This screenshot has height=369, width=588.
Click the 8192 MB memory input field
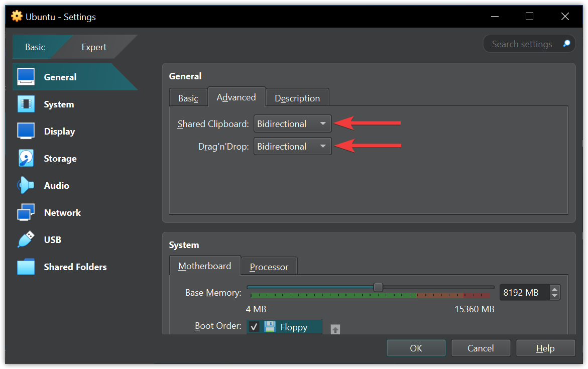point(525,293)
